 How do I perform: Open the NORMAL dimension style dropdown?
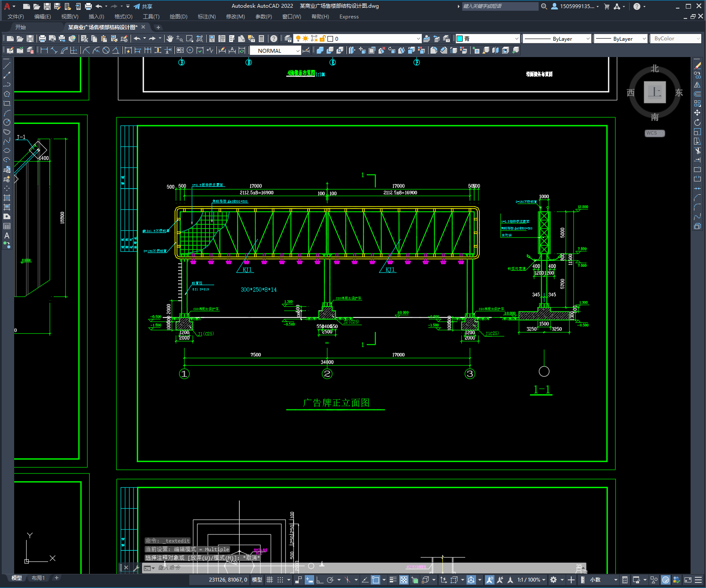coord(297,51)
